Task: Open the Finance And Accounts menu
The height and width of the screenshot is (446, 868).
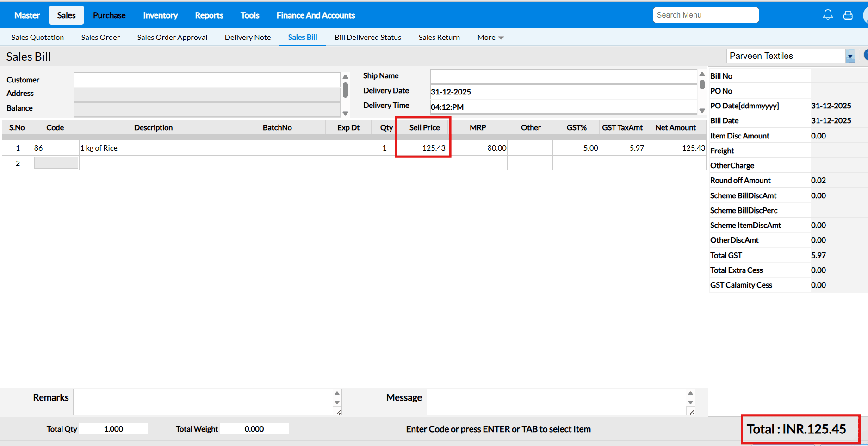Action: [x=316, y=15]
